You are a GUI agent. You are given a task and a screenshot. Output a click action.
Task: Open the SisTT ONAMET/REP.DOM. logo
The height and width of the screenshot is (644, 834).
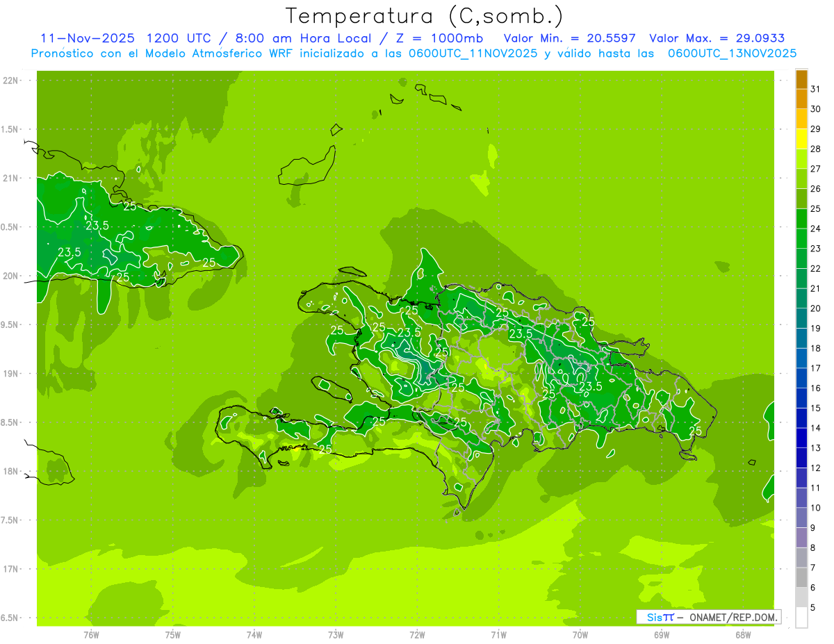pyautogui.click(x=708, y=617)
